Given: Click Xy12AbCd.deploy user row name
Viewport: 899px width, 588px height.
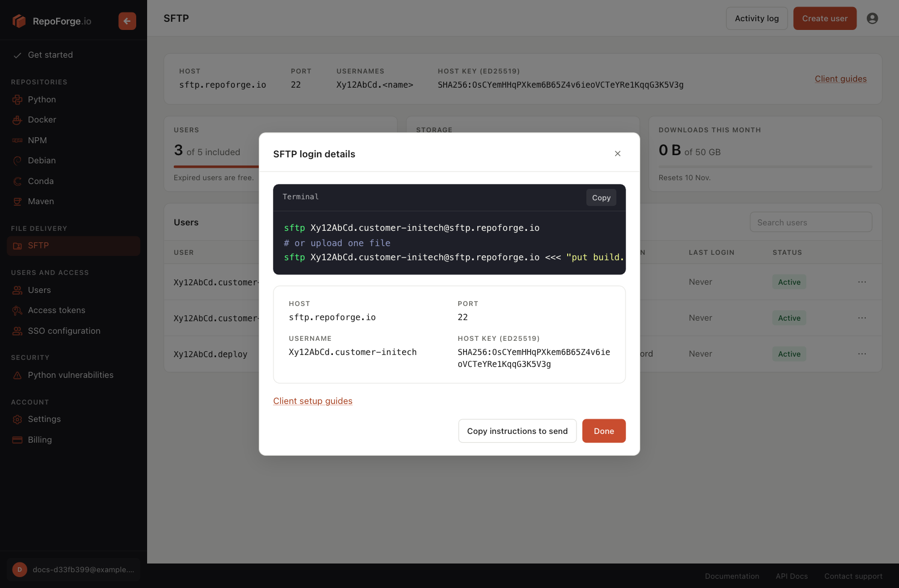Looking at the screenshot, I should click(x=210, y=354).
